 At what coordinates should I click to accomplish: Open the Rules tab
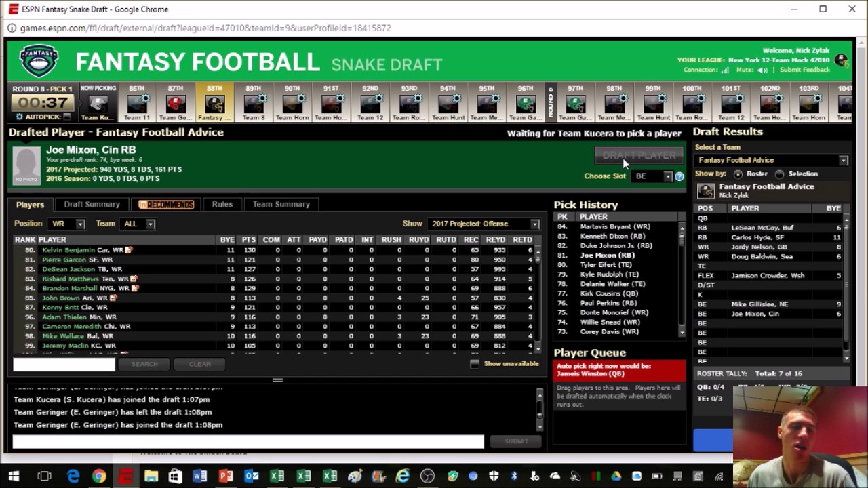(x=222, y=204)
